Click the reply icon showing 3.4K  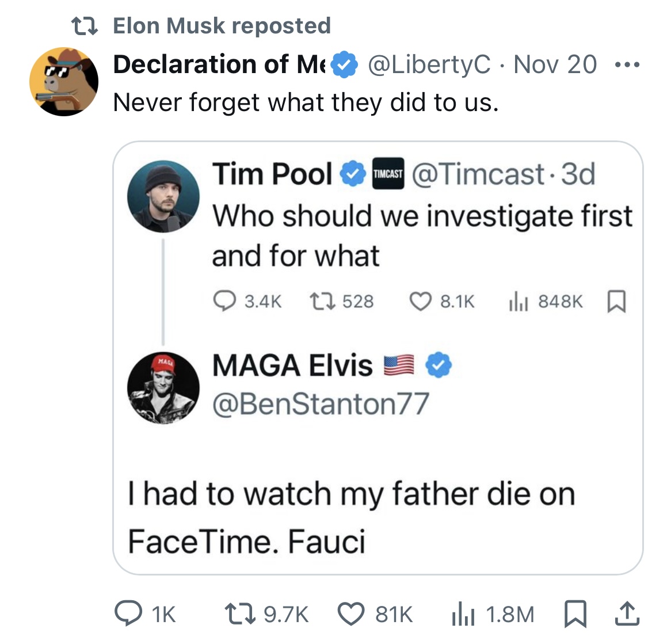(223, 301)
